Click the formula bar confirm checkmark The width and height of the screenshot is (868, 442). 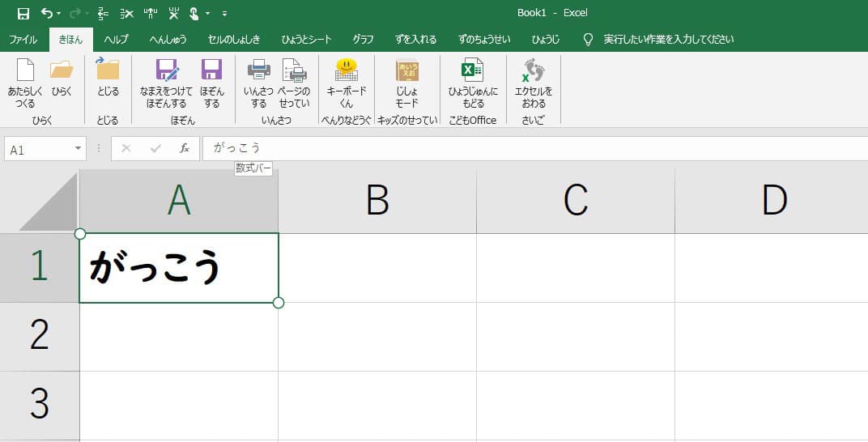tap(155, 148)
